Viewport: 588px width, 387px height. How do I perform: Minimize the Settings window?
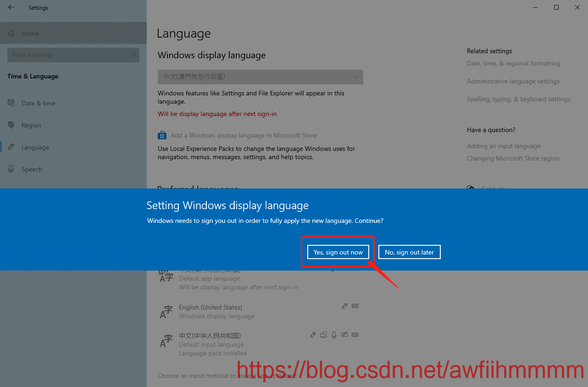(535, 7)
